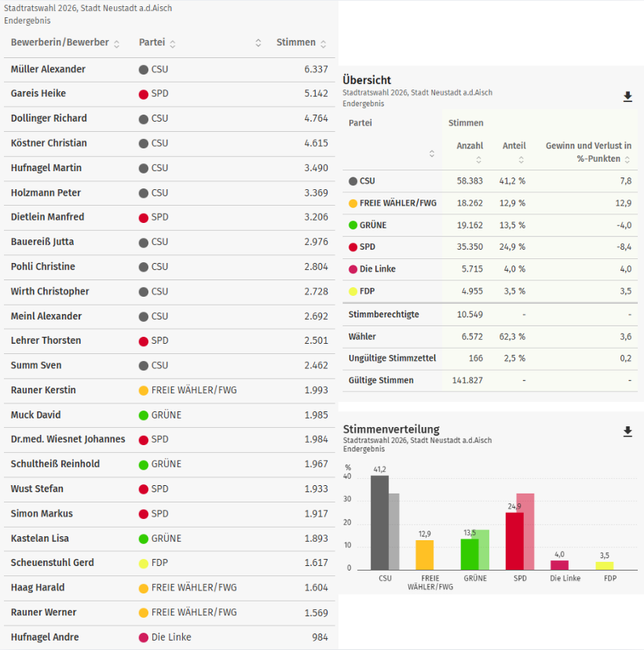Select the Hufnagel Andre row
The height and width of the screenshot is (650, 644).
point(169,637)
